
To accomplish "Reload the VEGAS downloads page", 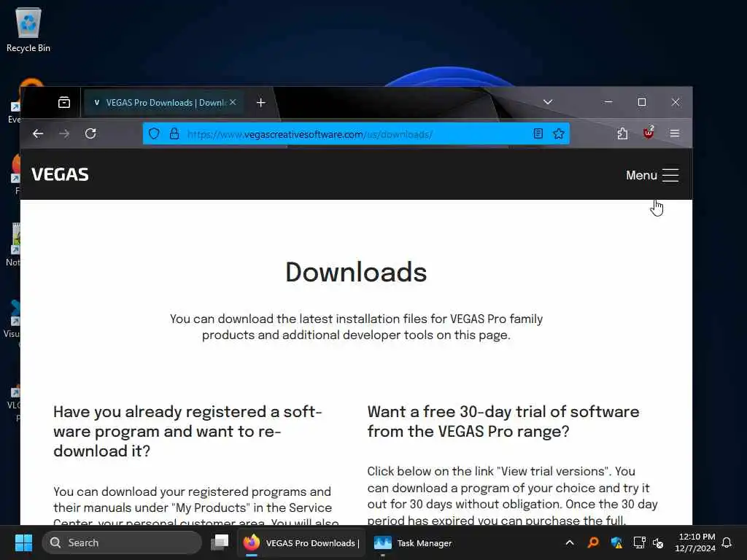I will 90,134.
